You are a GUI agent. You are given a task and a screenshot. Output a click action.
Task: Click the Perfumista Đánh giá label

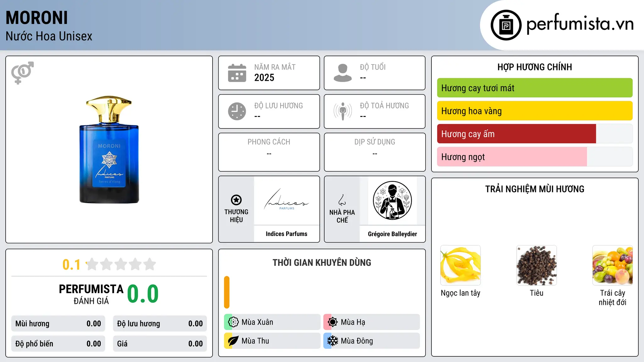[x=91, y=294]
